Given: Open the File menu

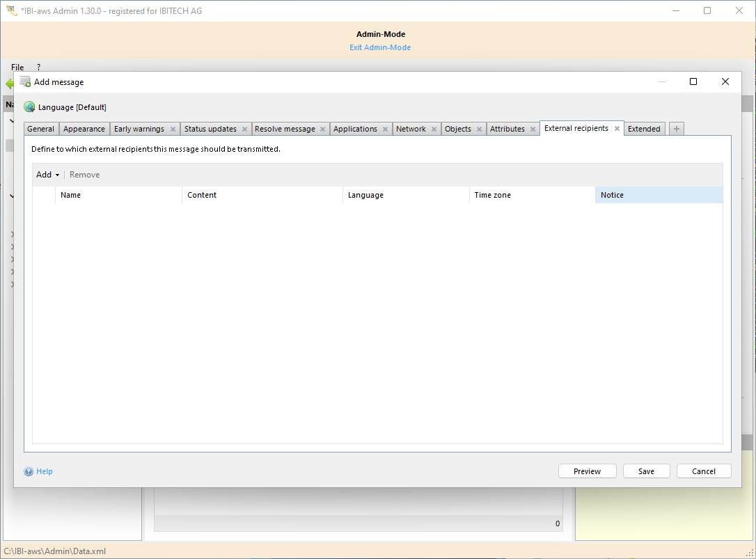Looking at the screenshot, I should click(17, 68).
